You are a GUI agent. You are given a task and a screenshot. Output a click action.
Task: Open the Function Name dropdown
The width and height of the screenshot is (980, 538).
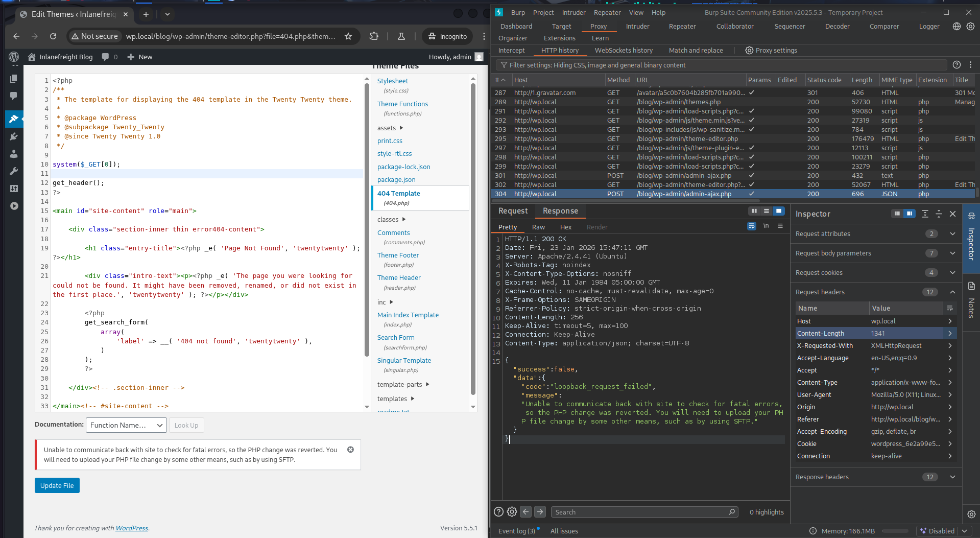[x=126, y=425]
